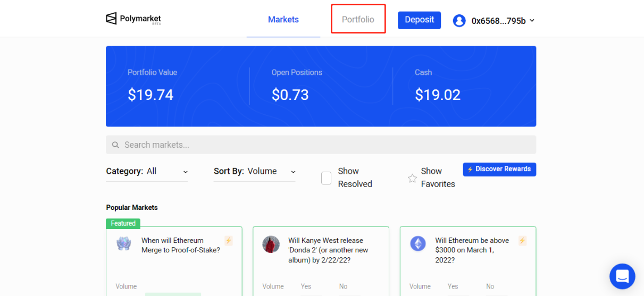The image size is (644, 296).
Task: Click the search magnifier icon
Action: click(115, 145)
